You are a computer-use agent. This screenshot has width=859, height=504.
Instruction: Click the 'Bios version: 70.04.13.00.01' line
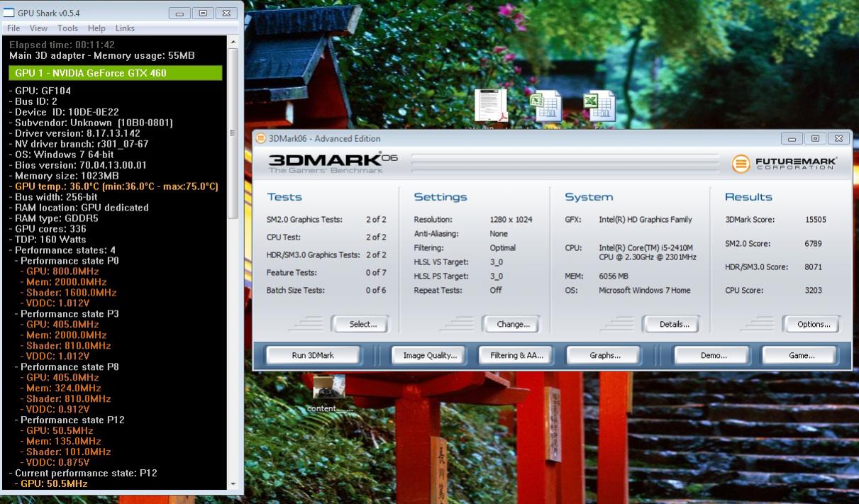click(77, 165)
